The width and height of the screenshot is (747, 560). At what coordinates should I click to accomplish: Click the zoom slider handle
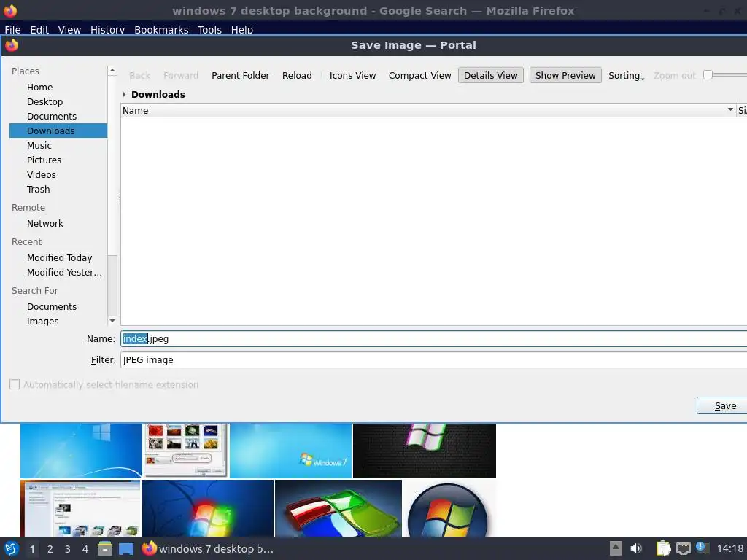(708, 75)
